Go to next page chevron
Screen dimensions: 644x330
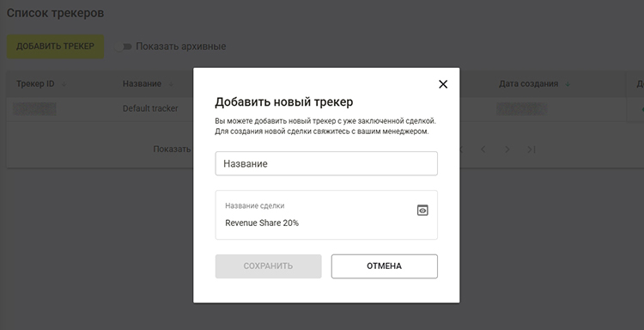[507, 150]
